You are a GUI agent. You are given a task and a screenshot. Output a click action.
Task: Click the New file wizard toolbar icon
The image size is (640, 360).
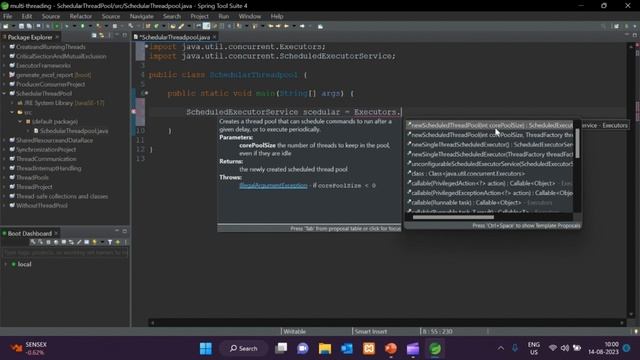click(x=6, y=26)
